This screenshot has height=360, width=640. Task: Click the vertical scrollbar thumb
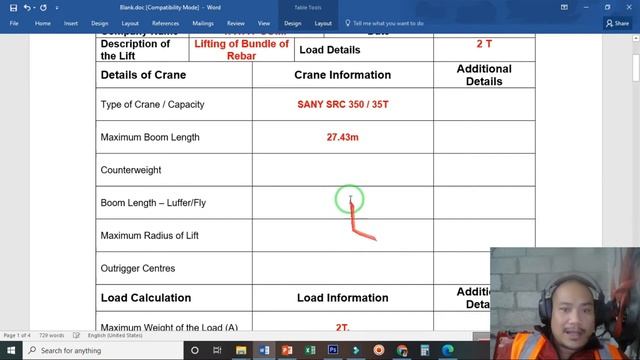point(636,67)
